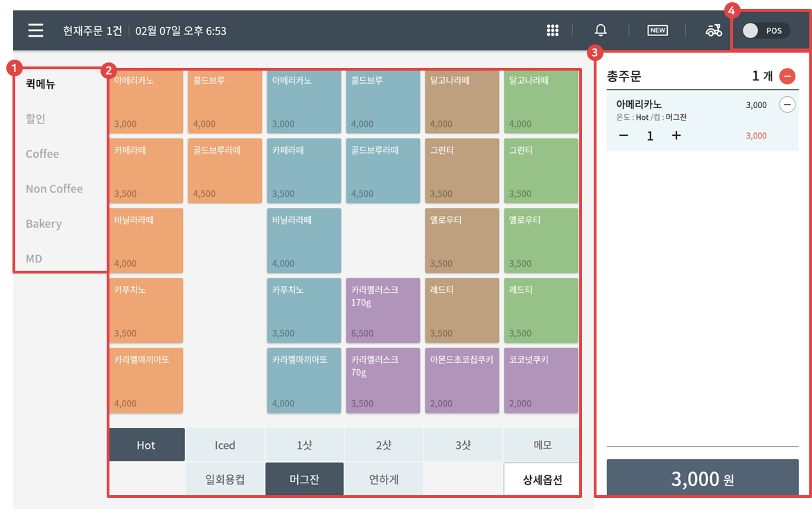Screen dimensions: 812x509
Task: Select the 퀵메뉴 category
Action: (40, 84)
